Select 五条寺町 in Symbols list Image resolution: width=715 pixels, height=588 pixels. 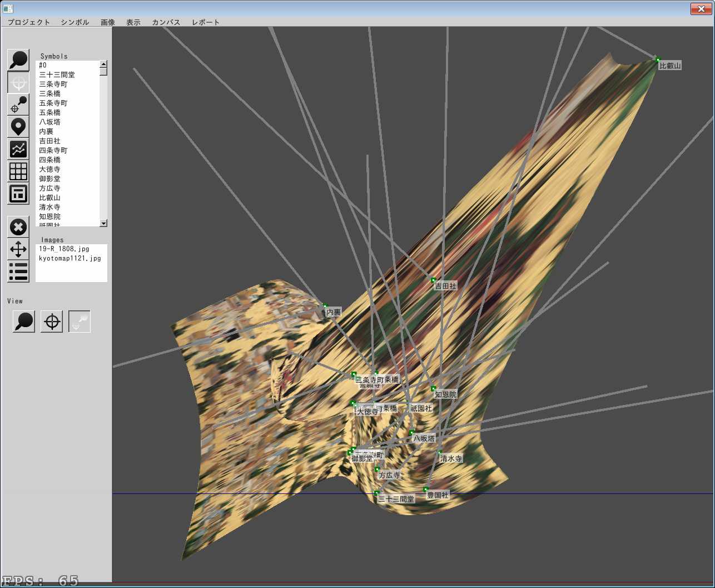53,103
